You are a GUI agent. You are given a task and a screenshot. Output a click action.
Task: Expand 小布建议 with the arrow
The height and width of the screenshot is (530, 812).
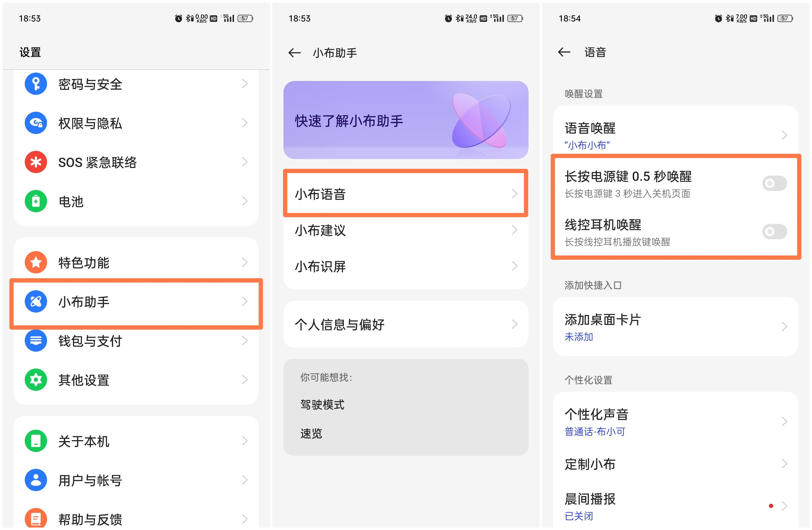[514, 230]
